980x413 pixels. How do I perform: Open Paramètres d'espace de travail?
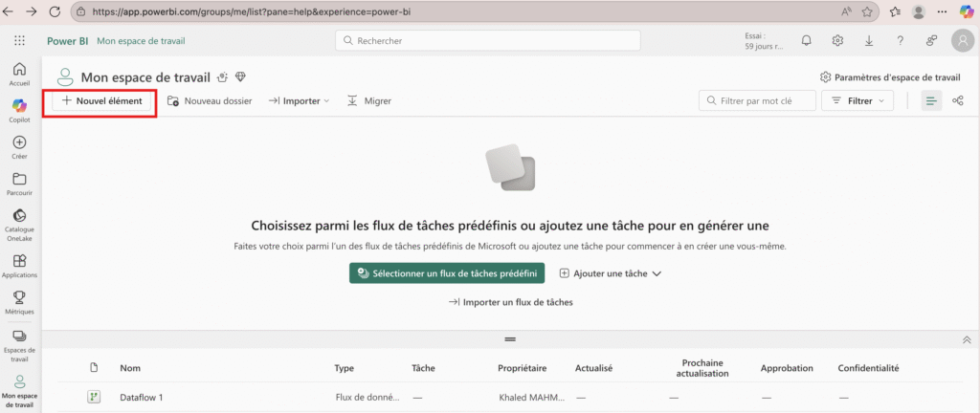[889, 77]
